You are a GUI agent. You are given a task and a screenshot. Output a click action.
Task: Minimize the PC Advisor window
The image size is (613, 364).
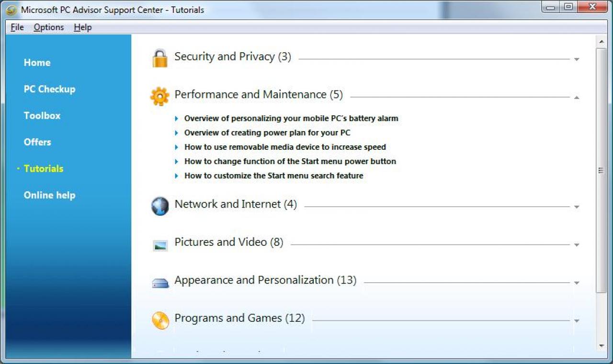click(551, 7)
